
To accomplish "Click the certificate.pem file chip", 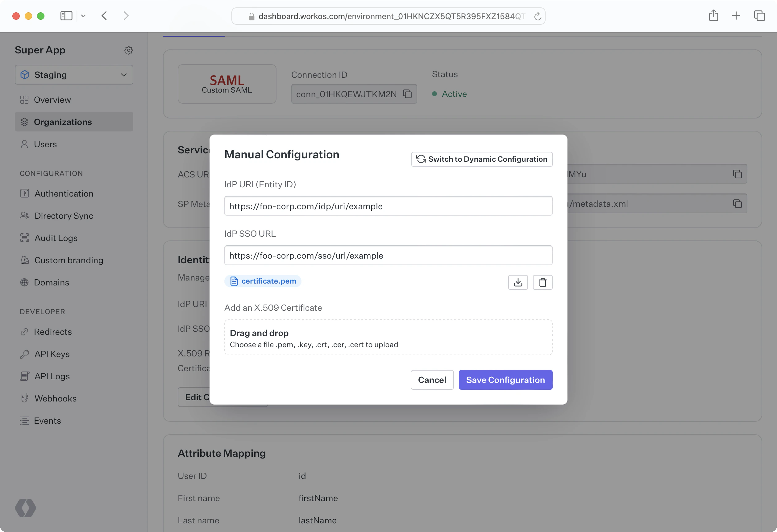I will click(263, 281).
